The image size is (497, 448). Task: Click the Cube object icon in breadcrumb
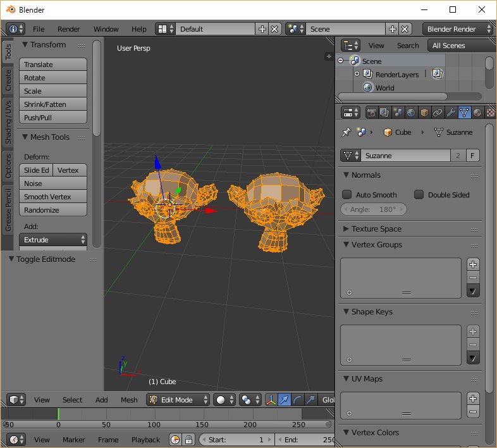pos(388,132)
